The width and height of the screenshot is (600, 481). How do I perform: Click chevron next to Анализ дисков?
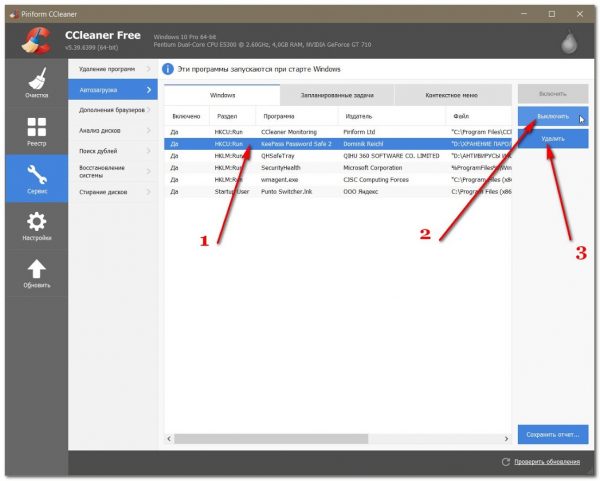(148, 130)
